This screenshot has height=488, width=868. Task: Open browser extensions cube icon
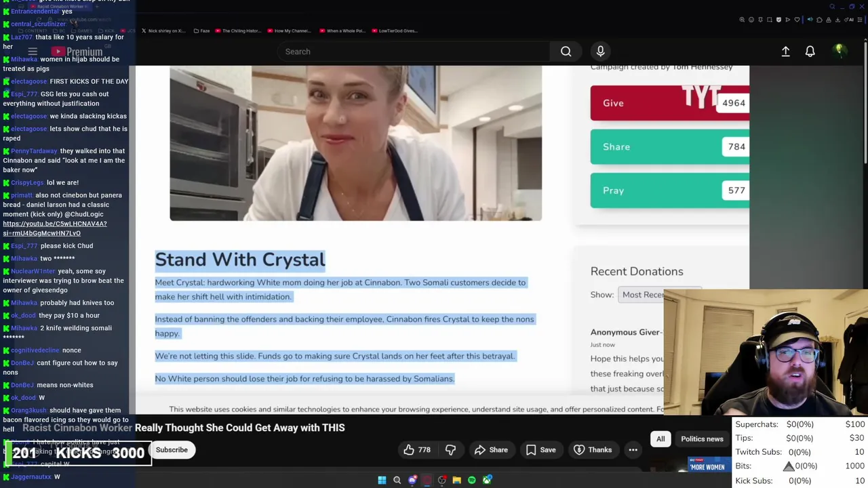coord(819,20)
